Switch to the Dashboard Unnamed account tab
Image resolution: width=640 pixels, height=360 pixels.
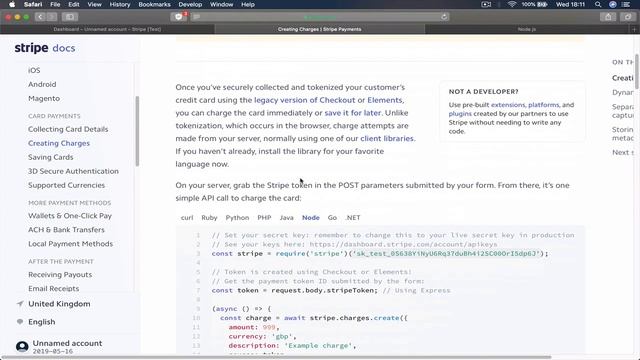[x=107, y=29]
